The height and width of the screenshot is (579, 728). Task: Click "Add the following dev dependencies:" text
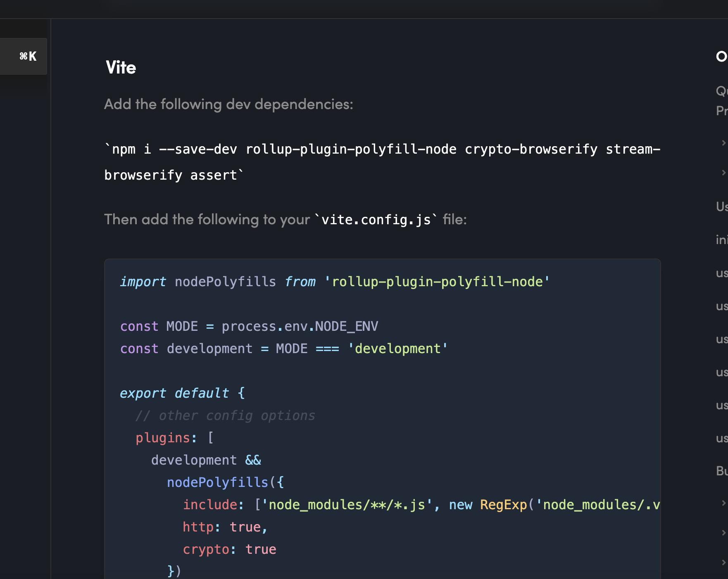(228, 104)
